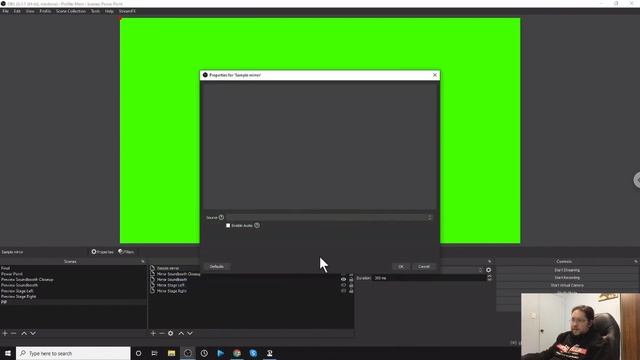The image size is (640, 360).
Task: Open the Windows Start menu
Action: coord(7,353)
